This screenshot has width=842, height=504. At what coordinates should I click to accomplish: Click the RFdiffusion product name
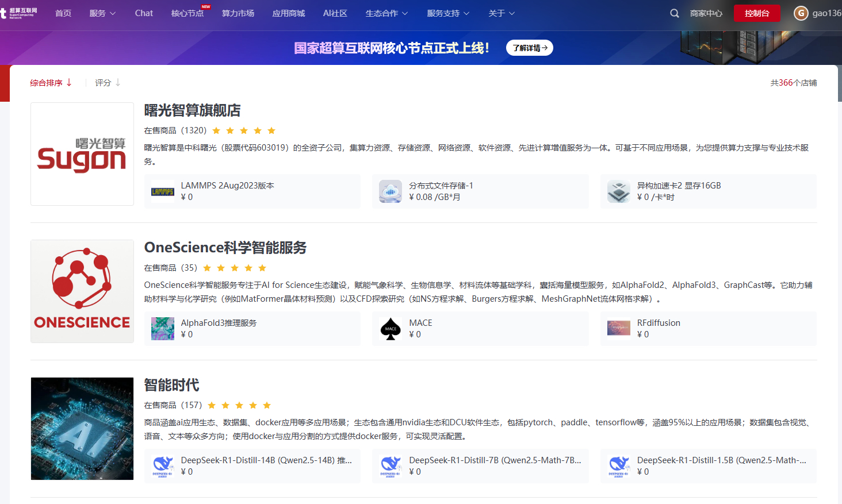pos(659,323)
